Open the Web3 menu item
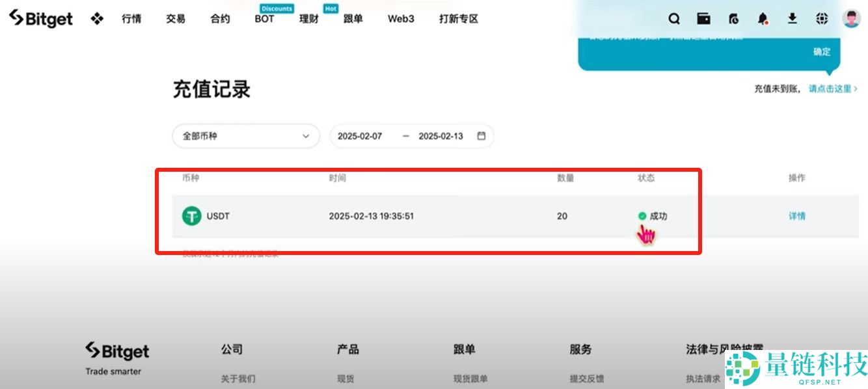Image resolution: width=868 pixels, height=389 pixels. (x=401, y=19)
